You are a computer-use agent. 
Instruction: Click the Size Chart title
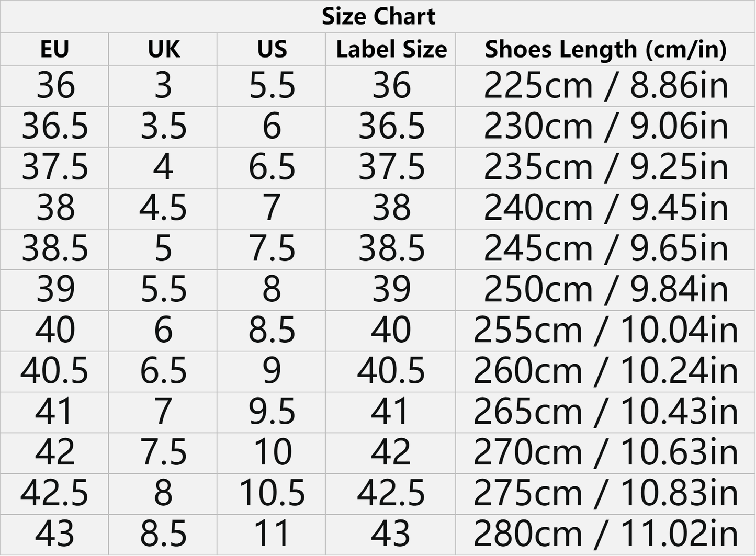pos(378,17)
